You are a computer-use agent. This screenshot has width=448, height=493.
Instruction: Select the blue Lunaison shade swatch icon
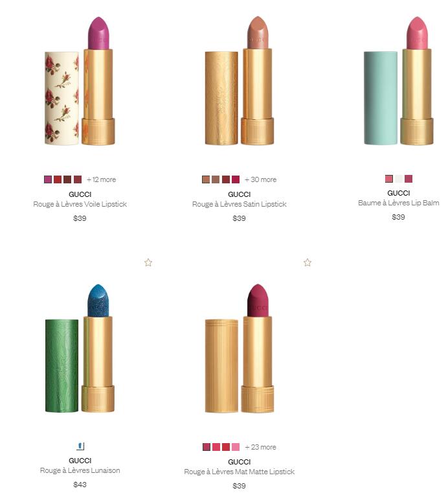[x=80, y=446]
